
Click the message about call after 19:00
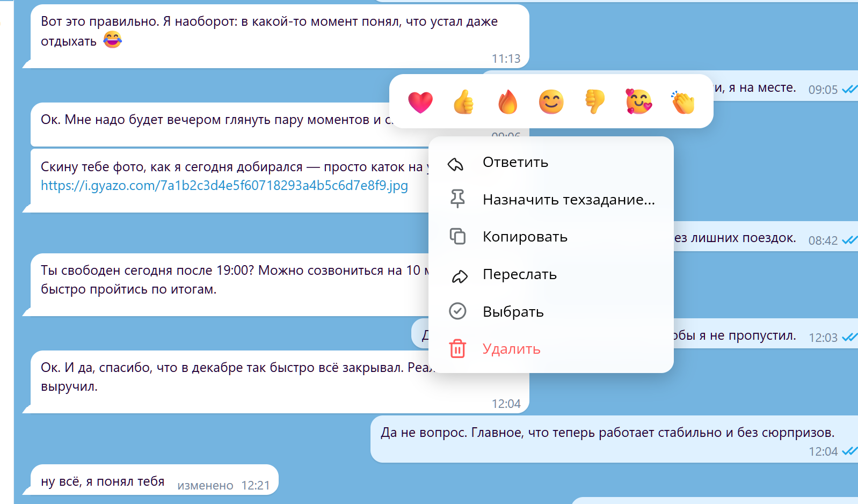(x=215, y=280)
